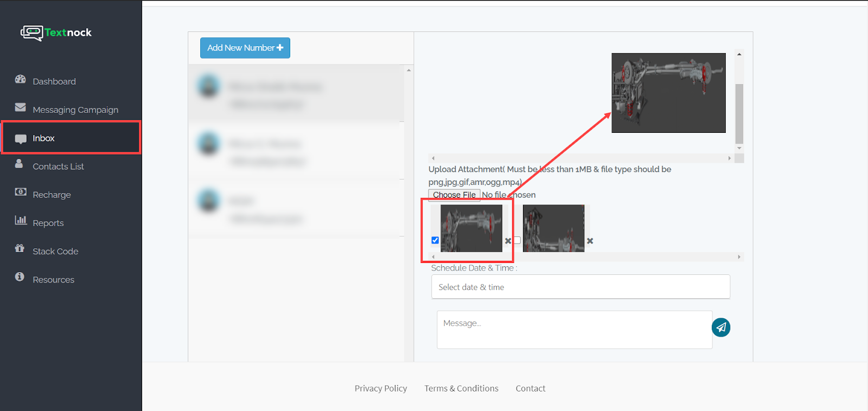868x411 pixels.
Task: Click the Stack Code gift icon
Action: pos(20,248)
